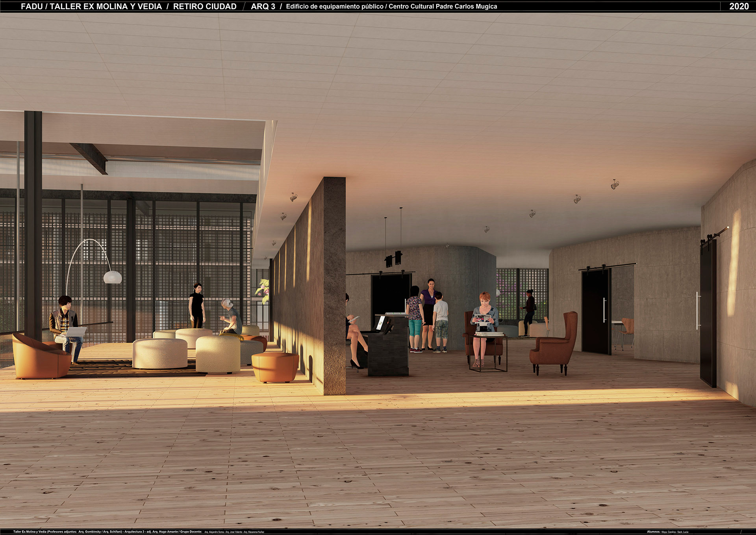The height and width of the screenshot is (535, 756).
Task: Click 'TALLER EX MOLINA Y VEDIA' text
Action: tap(106, 6)
